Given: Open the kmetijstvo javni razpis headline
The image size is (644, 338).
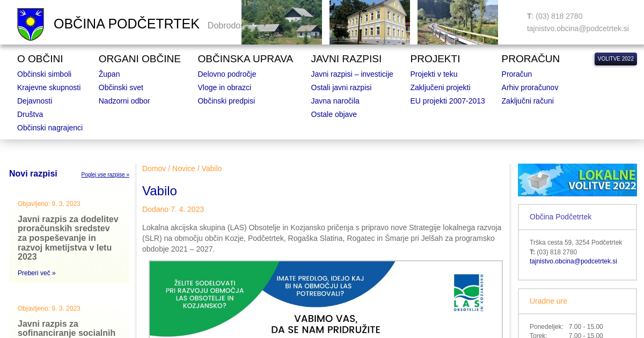Looking at the screenshot, I should tap(68, 238).
